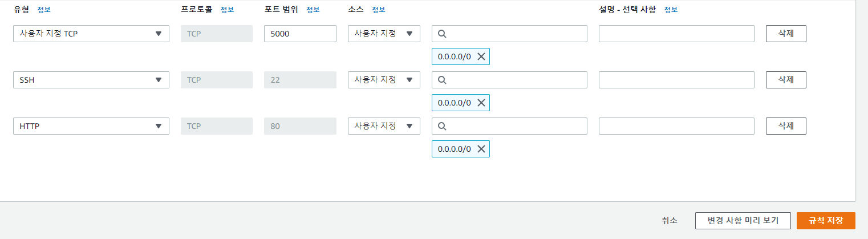Expand source dropdown for the SSH rule
868x239 pixels.
pyautogui.click(x=384, y=80)
